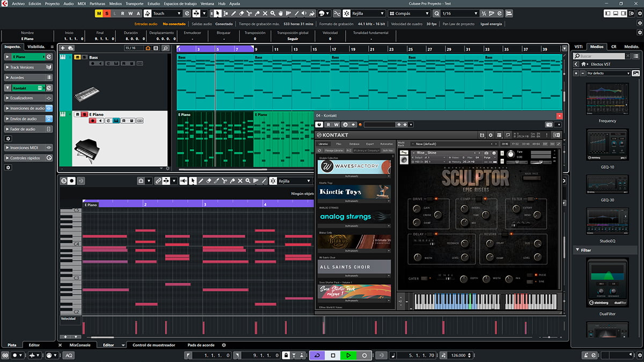The height and width of the screenshot is (362, 644).
Task: Click the Wavesfactory library banner in Kontakt
Action: pyautogui.click(x=354, y=166)
